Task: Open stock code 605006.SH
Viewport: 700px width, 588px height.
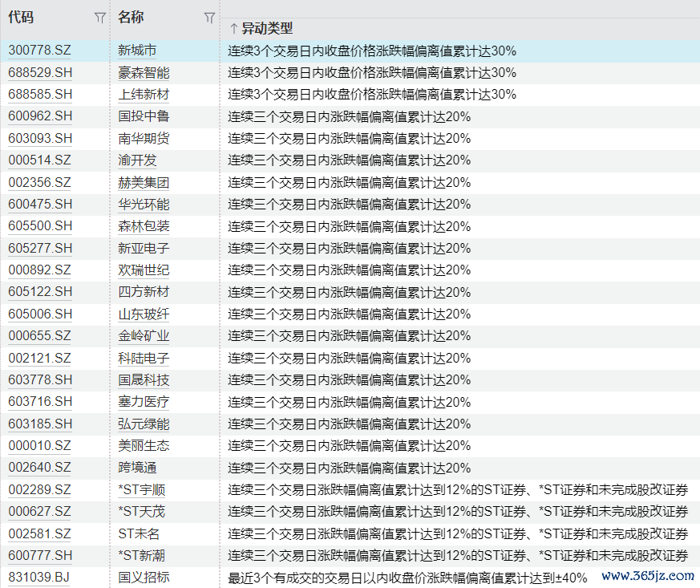Action: [40, 314]
